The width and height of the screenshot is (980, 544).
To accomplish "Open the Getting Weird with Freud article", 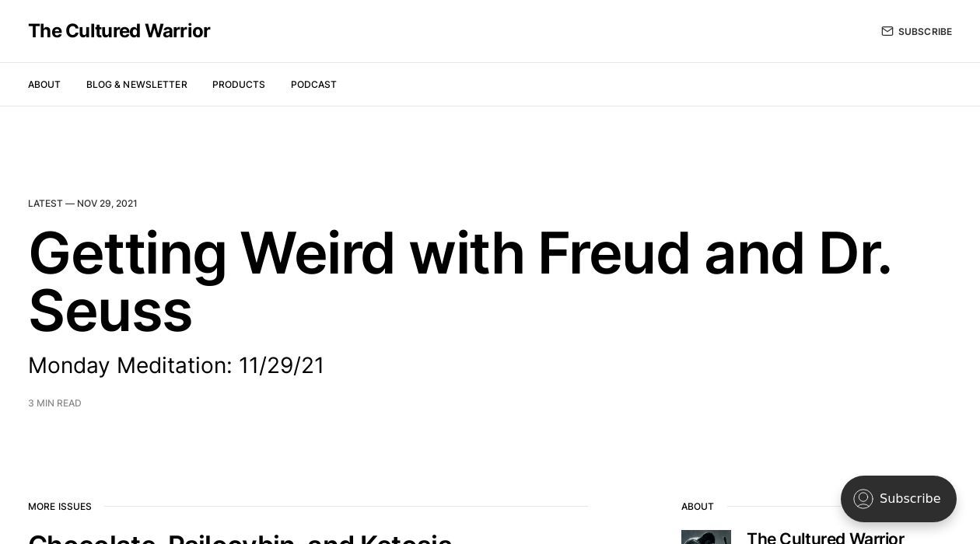I will click(x=459, y=255).
